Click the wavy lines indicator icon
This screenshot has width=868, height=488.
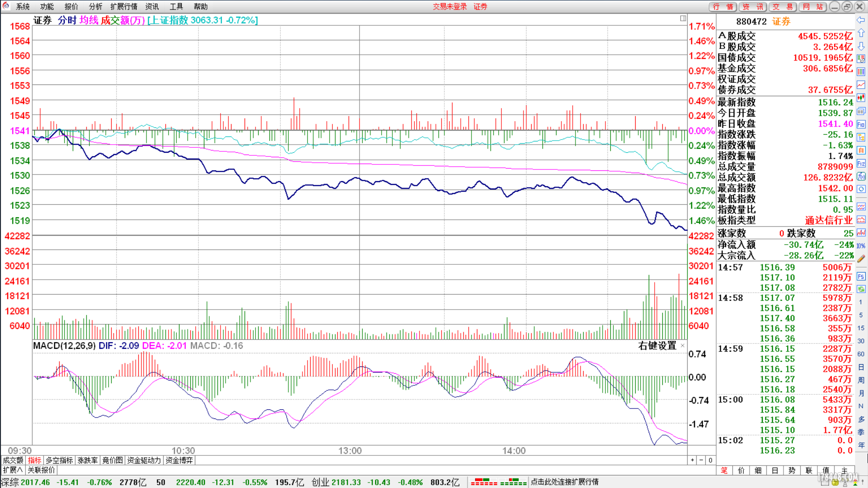861,206
